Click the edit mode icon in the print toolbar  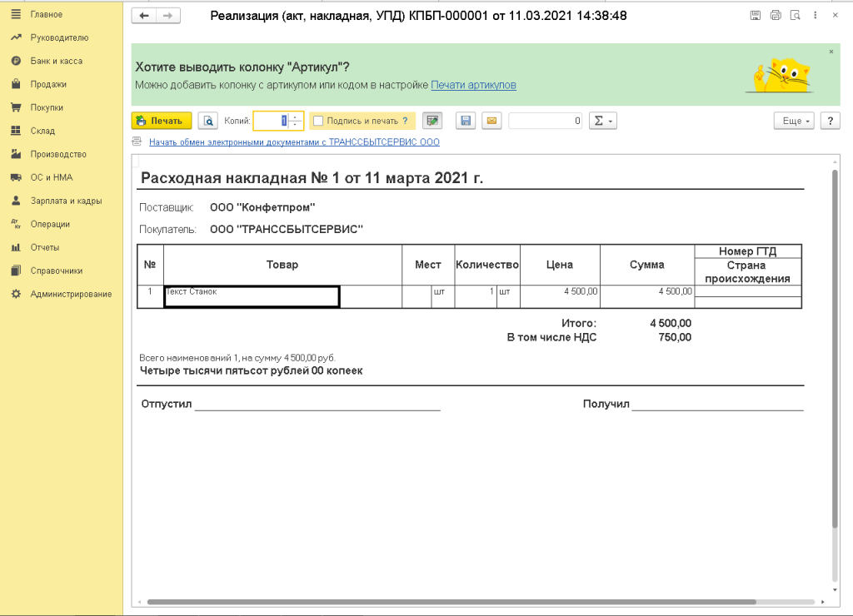(x=431, y=121)
